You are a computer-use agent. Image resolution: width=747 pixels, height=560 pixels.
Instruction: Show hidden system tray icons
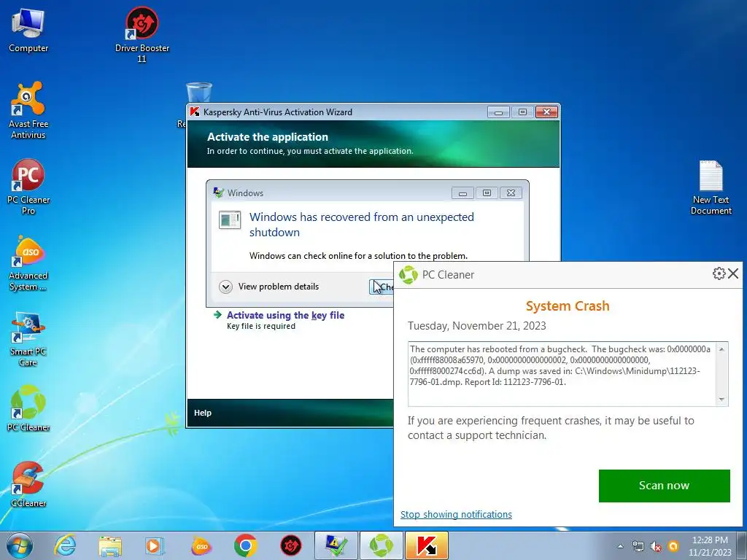(620, 546)
